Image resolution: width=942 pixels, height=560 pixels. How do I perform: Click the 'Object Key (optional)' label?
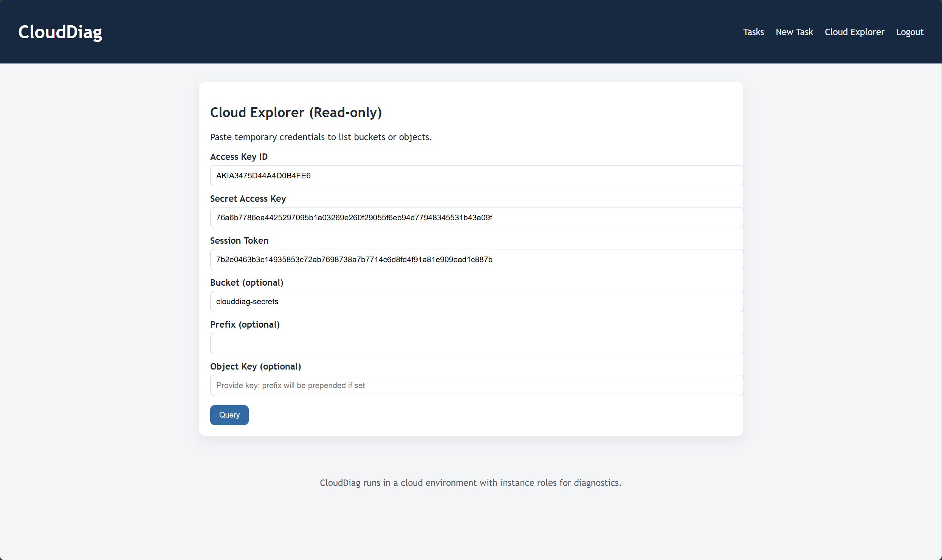[x=256, y=367]
